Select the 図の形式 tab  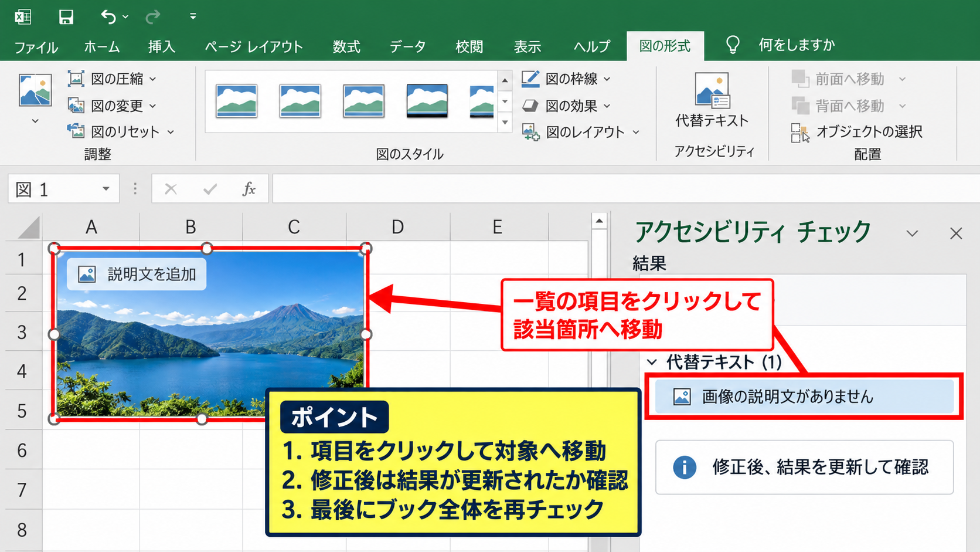tap(665, 46)
